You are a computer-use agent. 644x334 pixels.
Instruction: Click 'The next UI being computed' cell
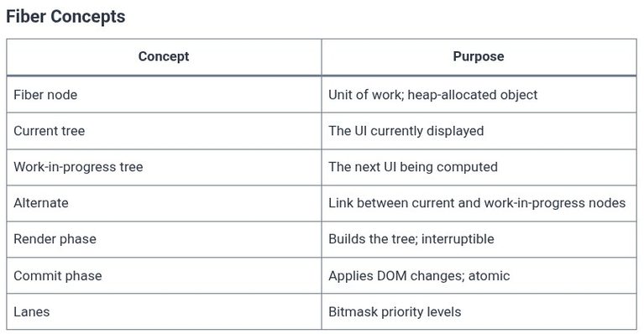coord(479,167)
